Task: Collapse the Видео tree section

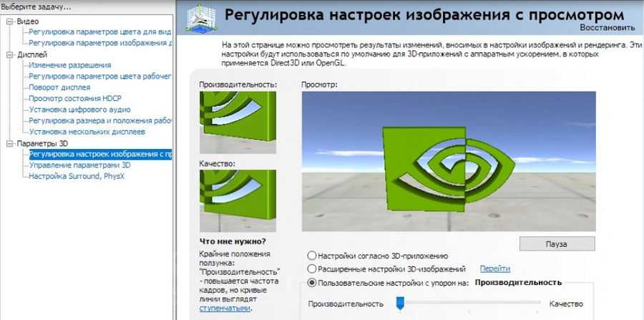Action: point(9,21)
